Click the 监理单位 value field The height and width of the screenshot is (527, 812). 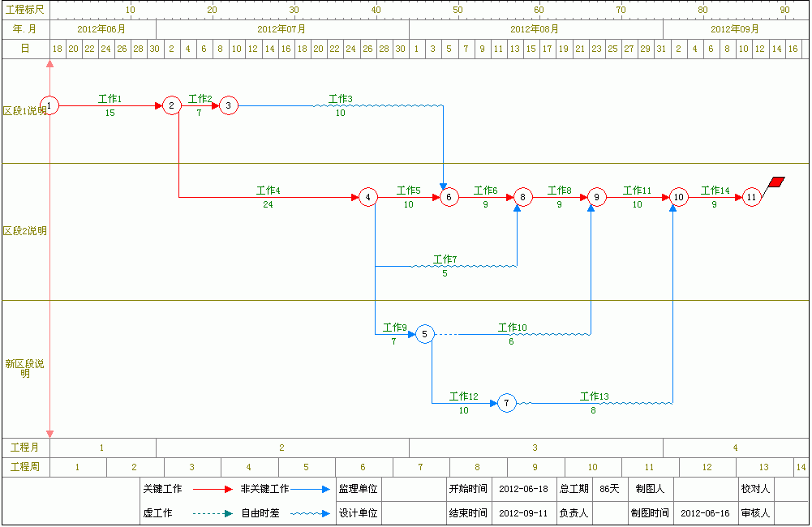(414, 489)
